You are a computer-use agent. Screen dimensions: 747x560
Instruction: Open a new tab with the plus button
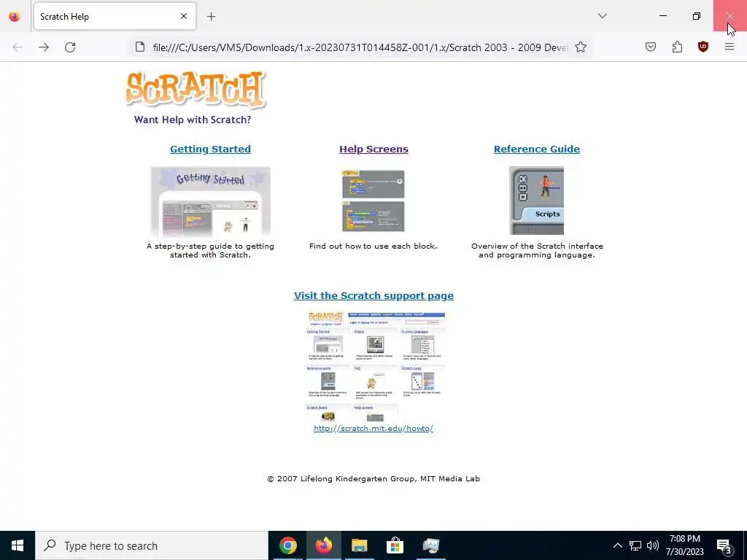pyautogui.click(x=211, y=17)
